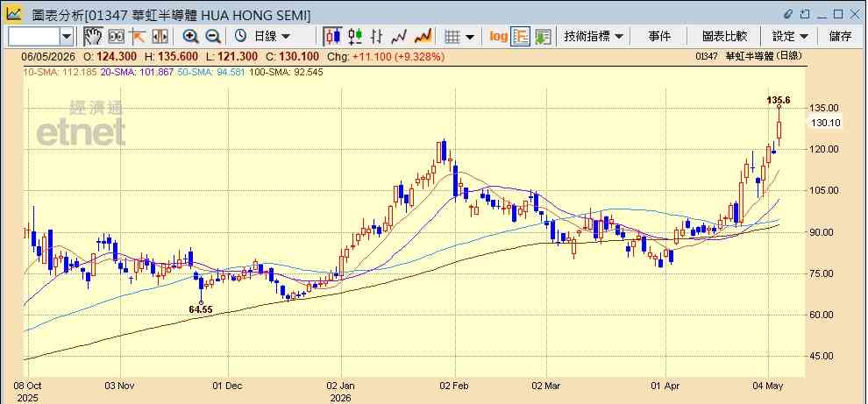868x404 pixels.
Task: Open the grid options dropdown arrow
Action: [x=470, y=37]
